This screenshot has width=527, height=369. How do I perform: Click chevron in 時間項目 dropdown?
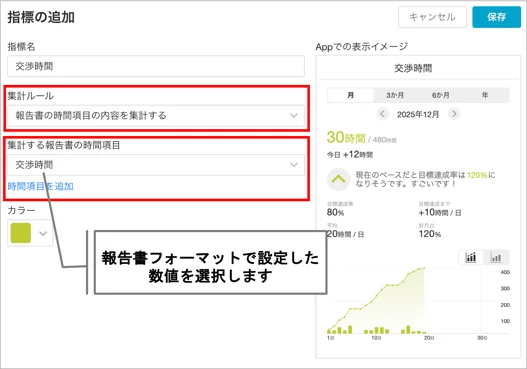click(294, 165)
